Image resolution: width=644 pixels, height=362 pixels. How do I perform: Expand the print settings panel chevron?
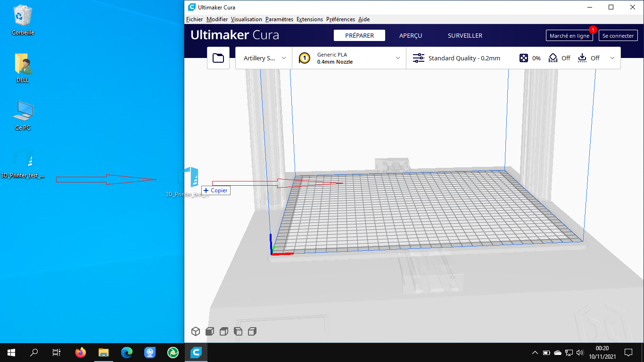click(x=612, y=58)
